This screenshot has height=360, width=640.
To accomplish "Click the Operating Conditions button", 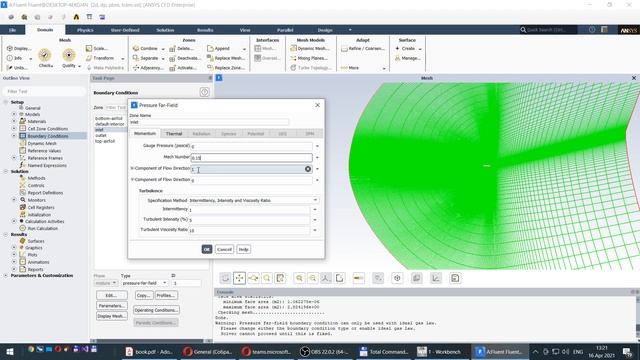I will click(x=156, y=310).
